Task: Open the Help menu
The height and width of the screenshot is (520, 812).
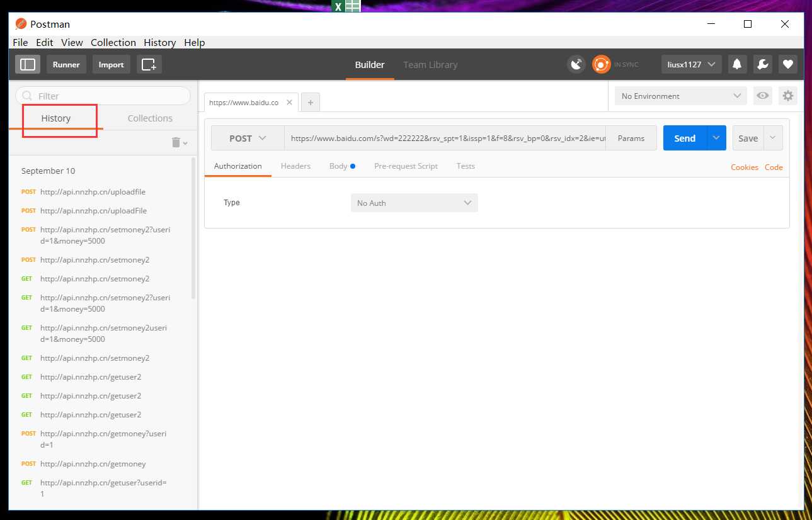Action: click(195, 42)
